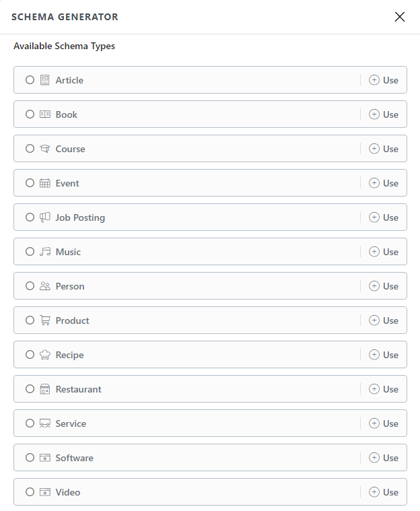Close the Schema Generator dialog
The width and height of the screenshot is (420, 511).
[400, 17]
